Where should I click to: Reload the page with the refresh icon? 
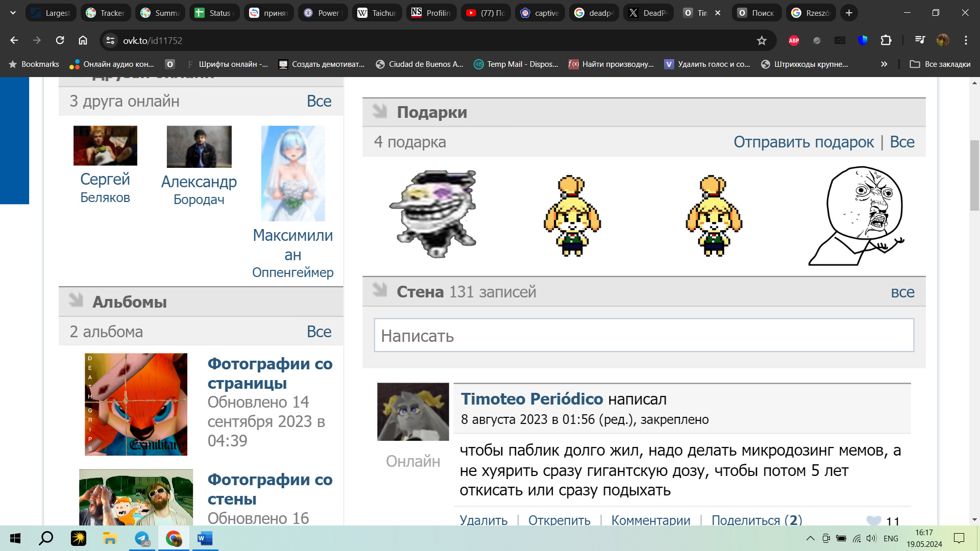60,40
